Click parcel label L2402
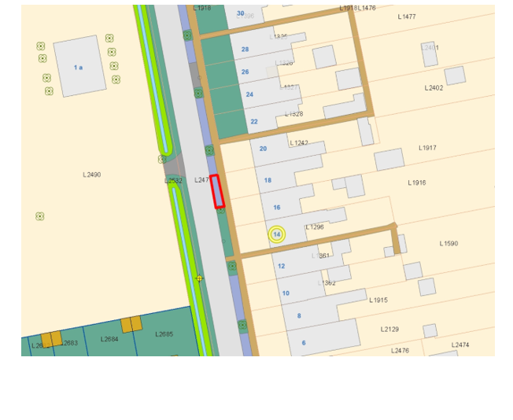The width and height of the screenshot is (513, 420). point(434,88)
